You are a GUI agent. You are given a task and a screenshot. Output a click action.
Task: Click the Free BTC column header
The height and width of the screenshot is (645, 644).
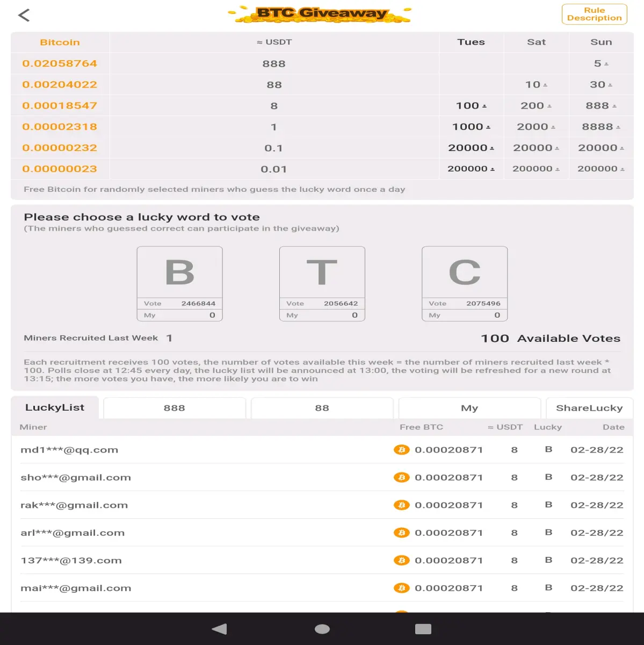click(x=421, y=427)
